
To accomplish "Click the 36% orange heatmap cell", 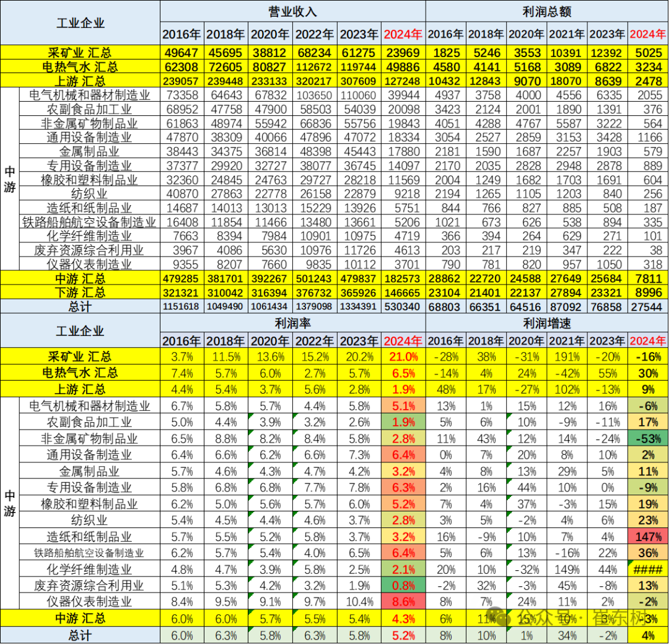I will [x=648, y=552].
